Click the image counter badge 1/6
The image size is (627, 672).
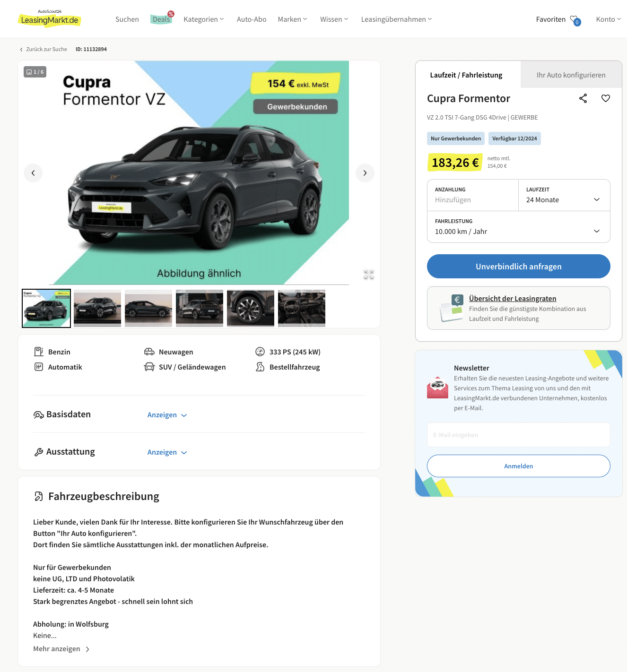[35, 72]
